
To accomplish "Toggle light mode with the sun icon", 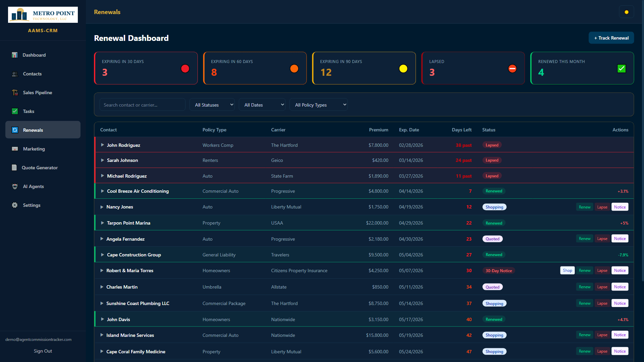I will [x=626, y=12].
